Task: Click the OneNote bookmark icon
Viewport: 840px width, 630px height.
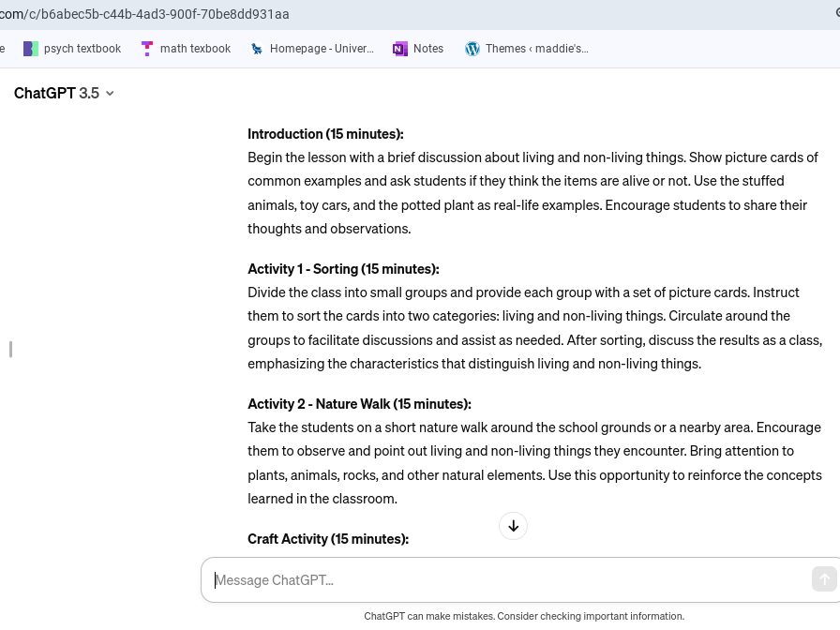Action: 400,49
